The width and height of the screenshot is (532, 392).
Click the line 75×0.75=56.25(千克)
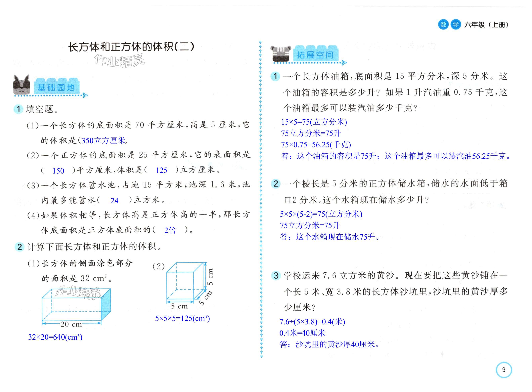click(x=316, y=144)
